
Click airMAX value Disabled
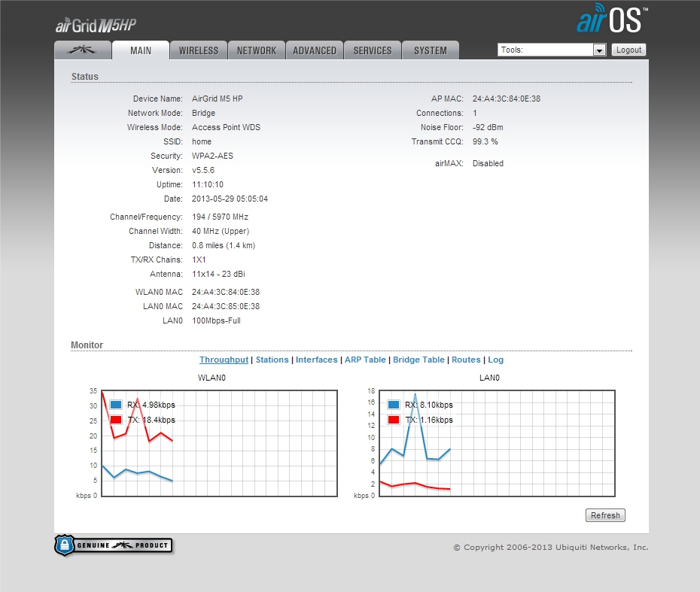click(x=488, y=163)
